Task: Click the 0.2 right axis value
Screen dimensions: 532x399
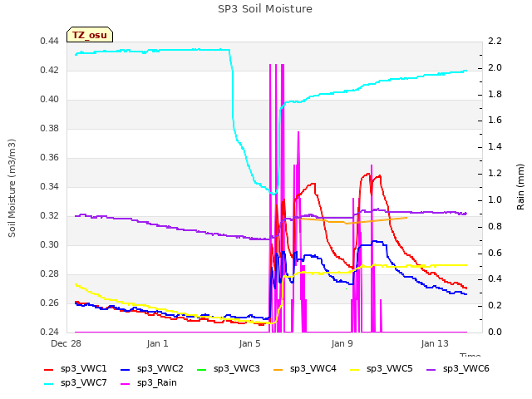Action: pyautogui.click(x=495, y=305)
